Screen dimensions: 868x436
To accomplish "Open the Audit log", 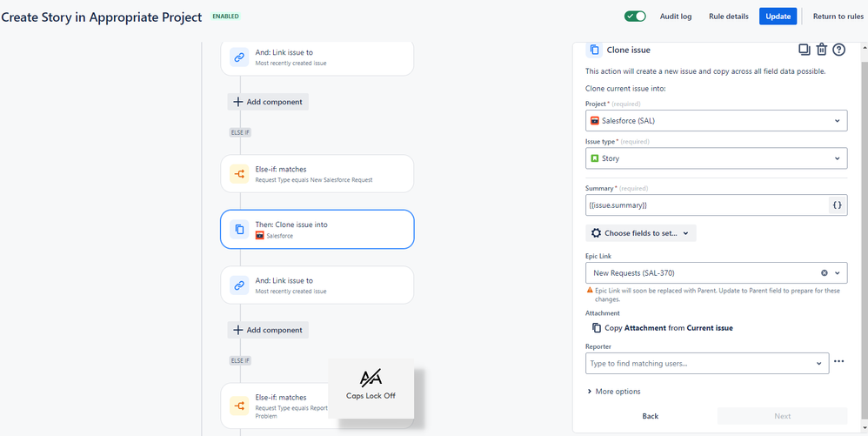I will pos(676,17).
